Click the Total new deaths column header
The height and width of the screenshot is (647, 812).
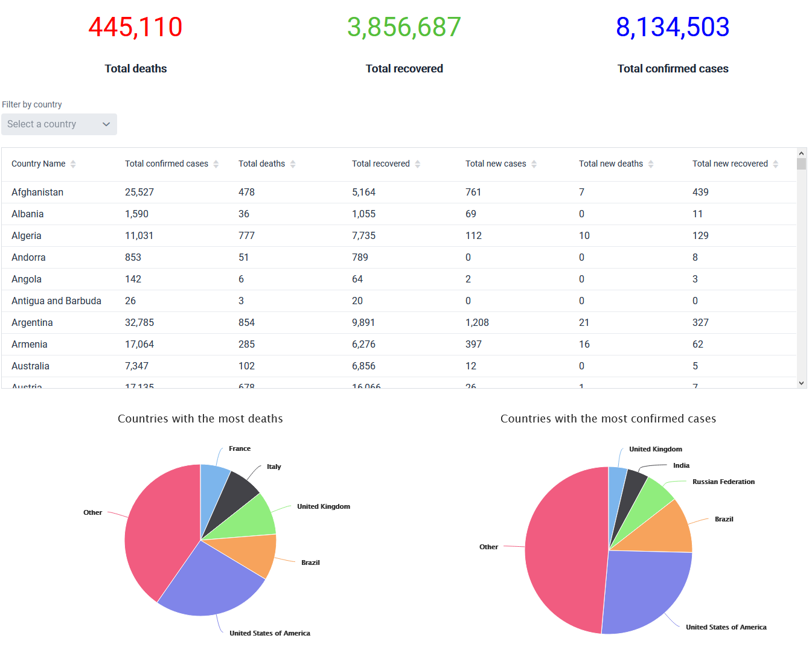(611, 164)
